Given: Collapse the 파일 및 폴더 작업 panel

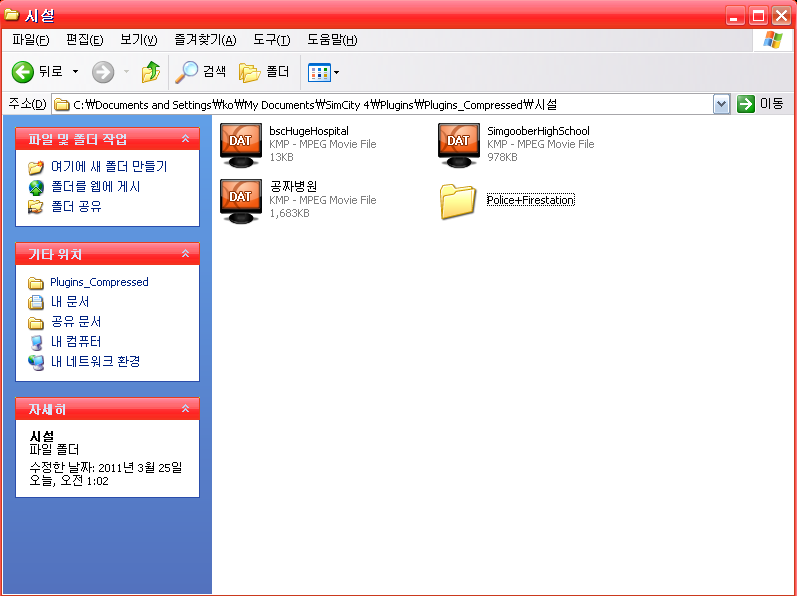Looking at the screenshot, I should [186, 138].
